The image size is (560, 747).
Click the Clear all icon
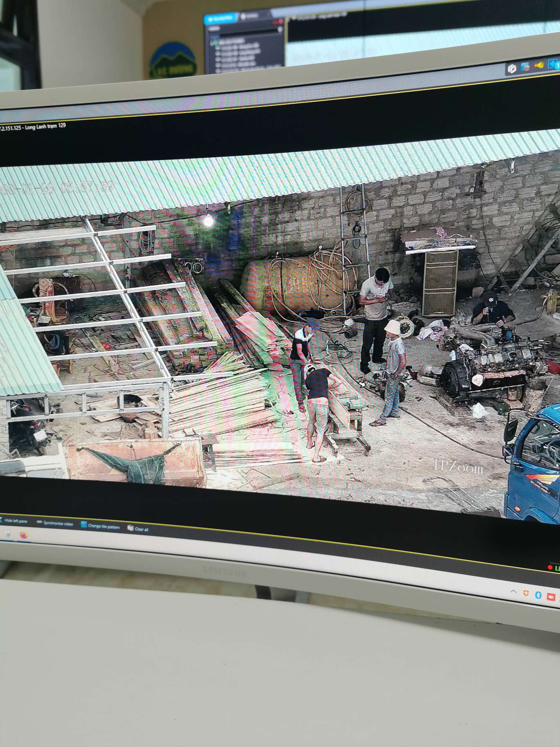[x=131, y=527]
